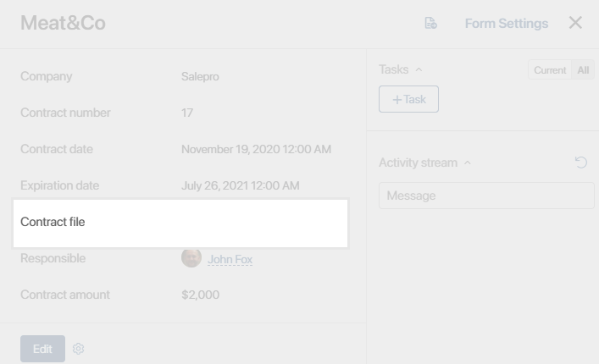Click the Message input field
The image size is (599, 364).
point(486,196)
